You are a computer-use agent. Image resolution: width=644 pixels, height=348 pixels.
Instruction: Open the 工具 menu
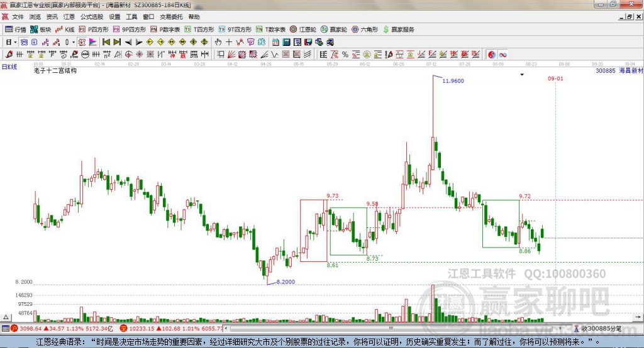point(131,17)
